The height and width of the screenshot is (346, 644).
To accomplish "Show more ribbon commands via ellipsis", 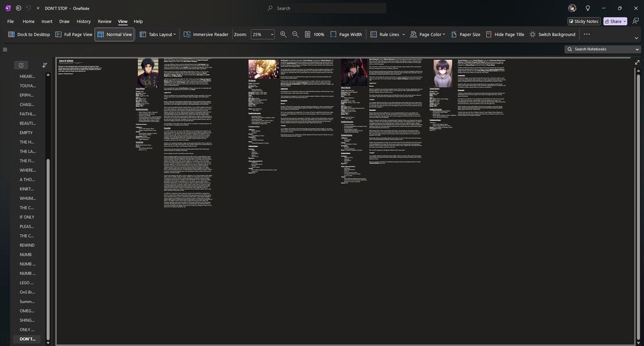I will click(x=587, y=35).
